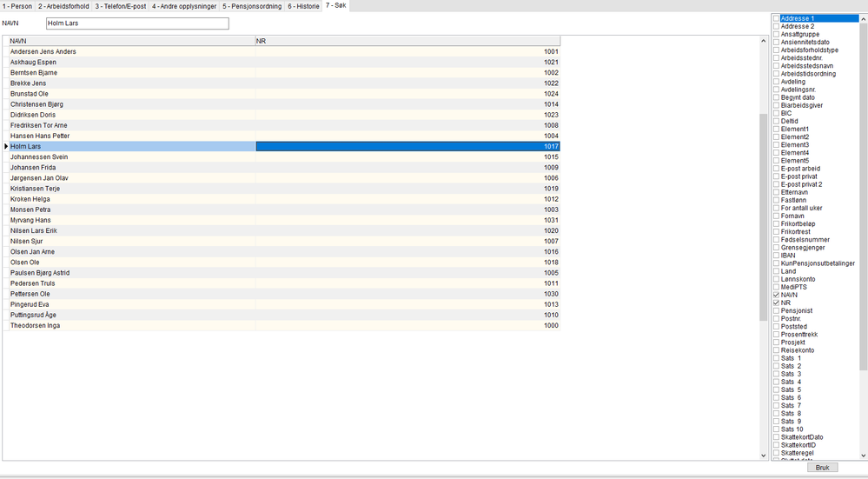
Task: Click field list scroll down arrow
Action: tap(863, 456)
